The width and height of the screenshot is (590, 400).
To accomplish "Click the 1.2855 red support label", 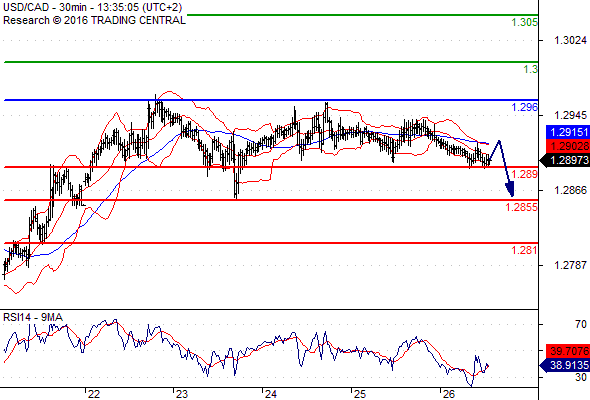I will (522, 207).
